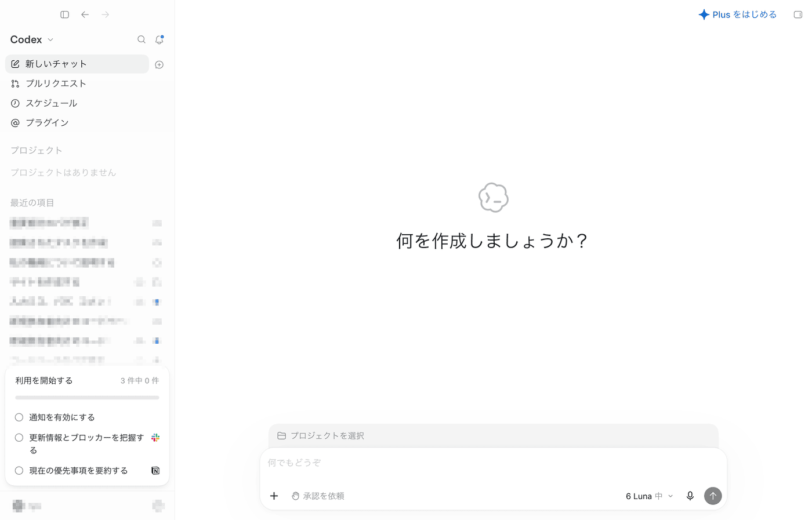812x520 pixels.
Task: Toggle the sidebar panel icon
Action: 65,14
